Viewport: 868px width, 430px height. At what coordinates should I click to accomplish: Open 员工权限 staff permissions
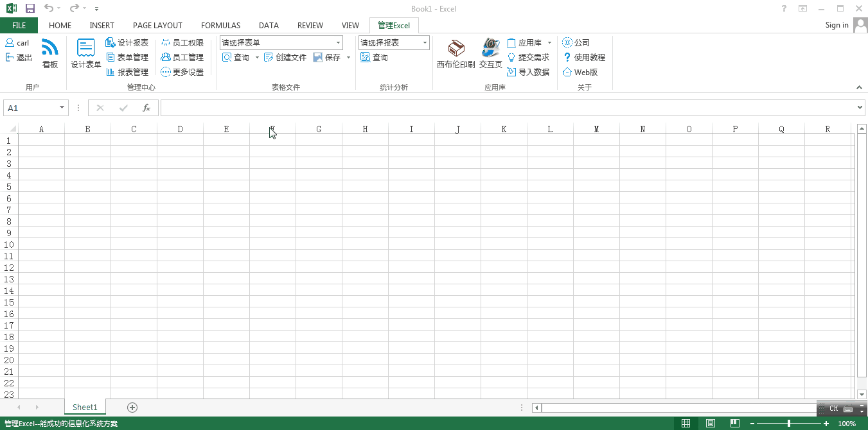click(x=182, y=42)
